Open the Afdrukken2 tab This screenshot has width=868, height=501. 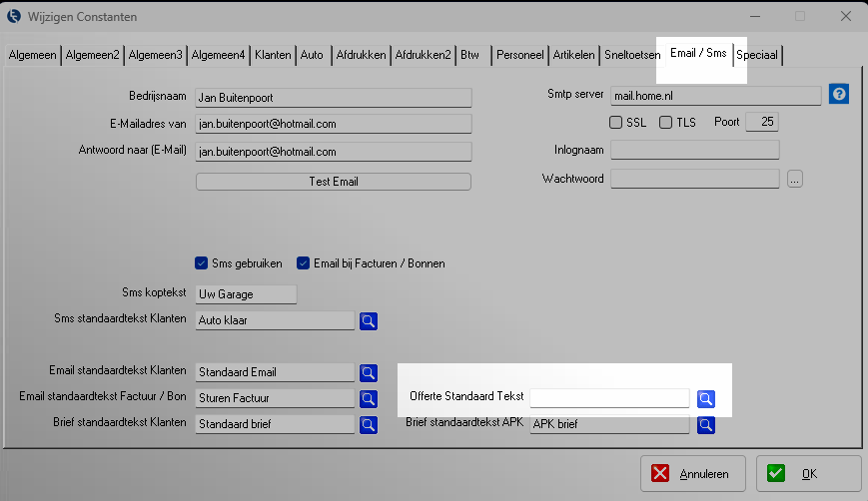pyautogui.click(x=423, y=56)
